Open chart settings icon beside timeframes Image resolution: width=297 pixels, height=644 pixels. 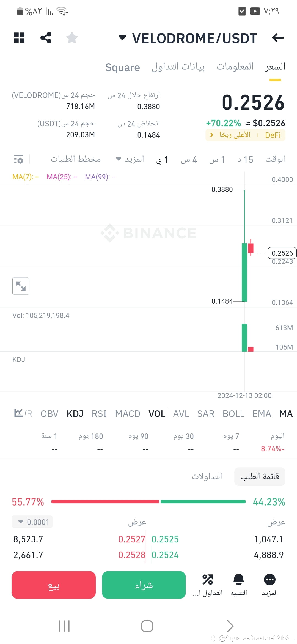18,159
